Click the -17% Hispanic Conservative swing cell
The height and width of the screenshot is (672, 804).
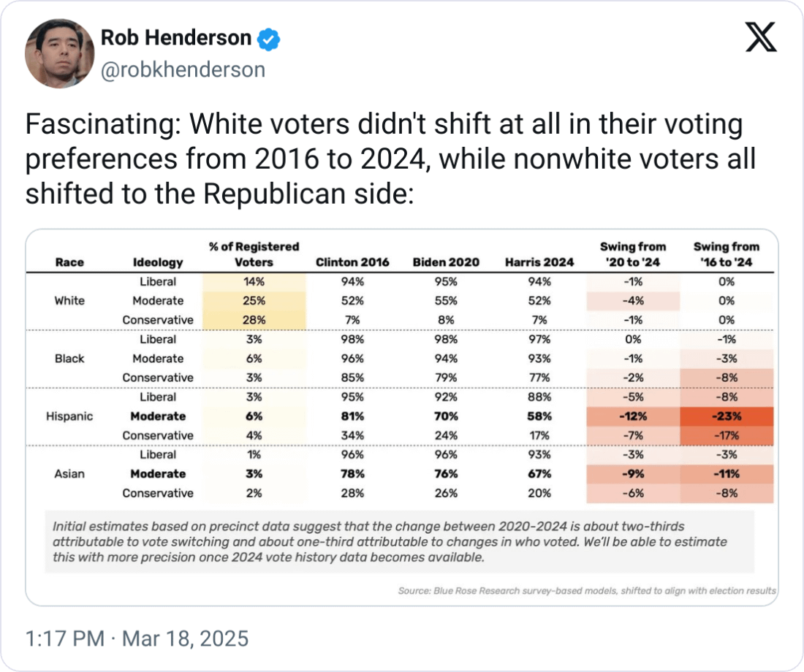727,435
